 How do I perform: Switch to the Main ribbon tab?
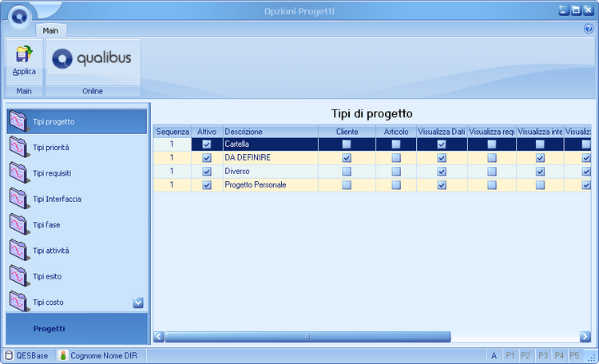pos(50,30)
